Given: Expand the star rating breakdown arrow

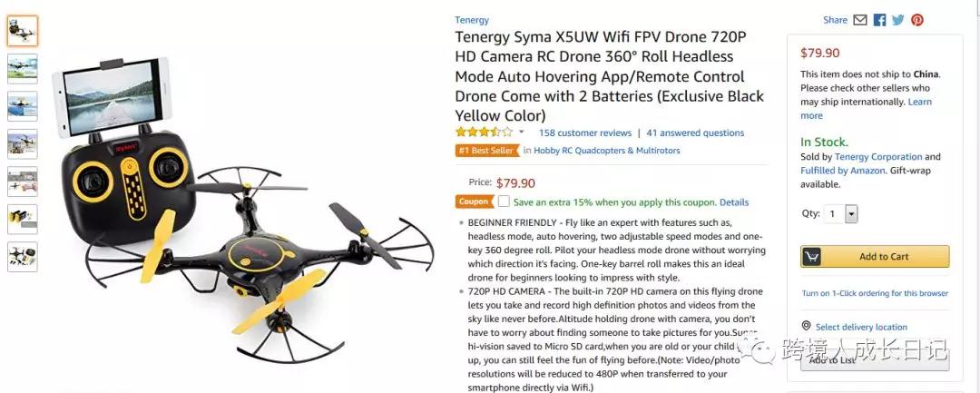Looking at the screenshot, I should (521, 132).
